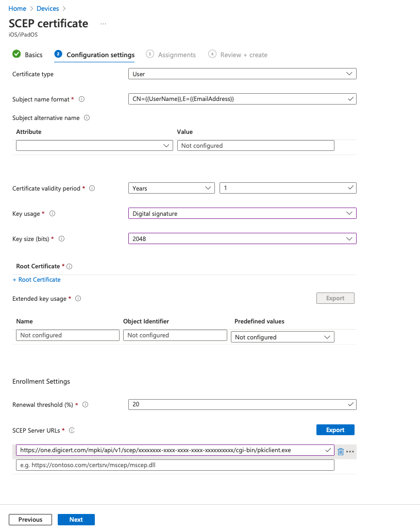Show info tooltip for Subject name format
Screen dimensions: 420x532
pos(82,99)
